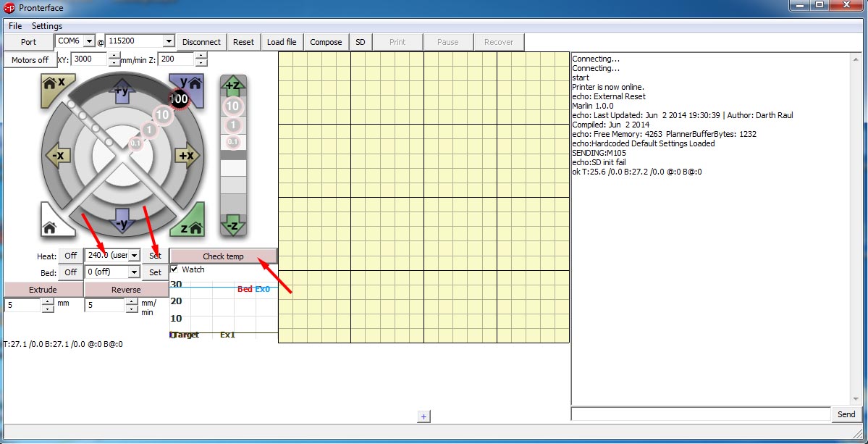Click extrude length input field
Screen dimensions: 868x444
coord(23,305)
